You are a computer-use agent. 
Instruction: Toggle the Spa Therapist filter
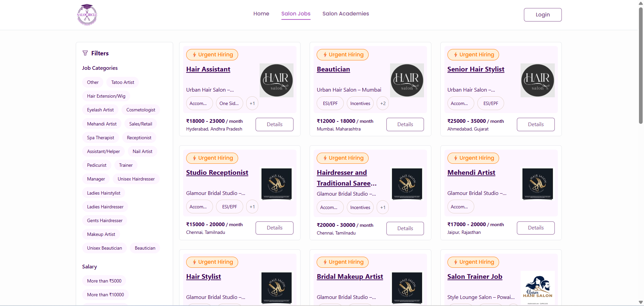(101, 138)
